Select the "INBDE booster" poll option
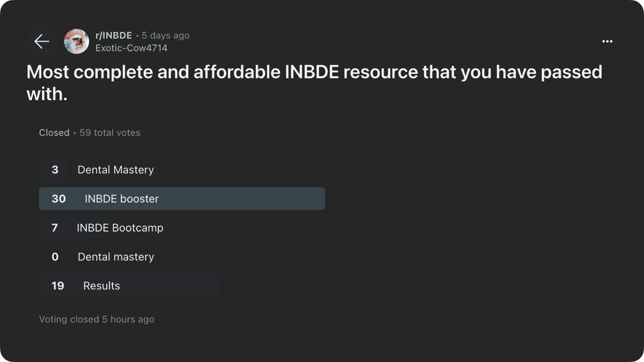Screen dimensions: 644x362 (122, 199)
